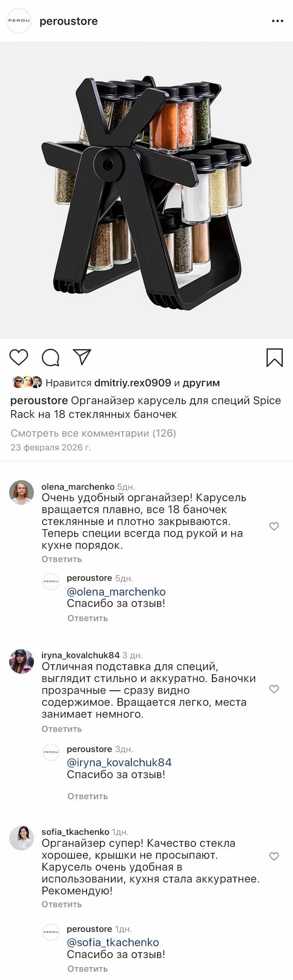Expand all 126 comments
Viewport: 293px width, 980px height.
93,433
